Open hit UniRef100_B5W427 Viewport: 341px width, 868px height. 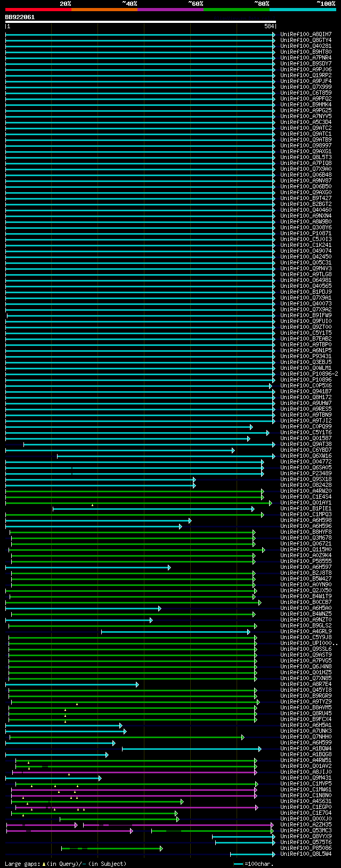[306, 578]
